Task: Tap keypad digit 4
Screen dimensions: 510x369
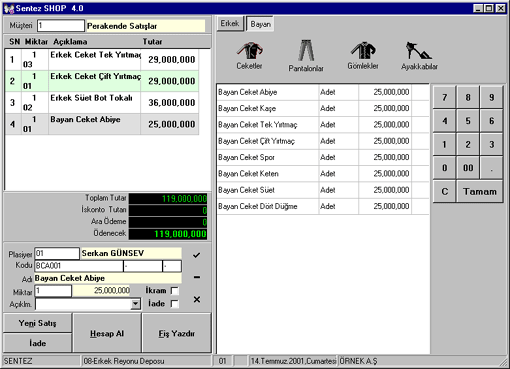Action: click(x=444, y=121)
